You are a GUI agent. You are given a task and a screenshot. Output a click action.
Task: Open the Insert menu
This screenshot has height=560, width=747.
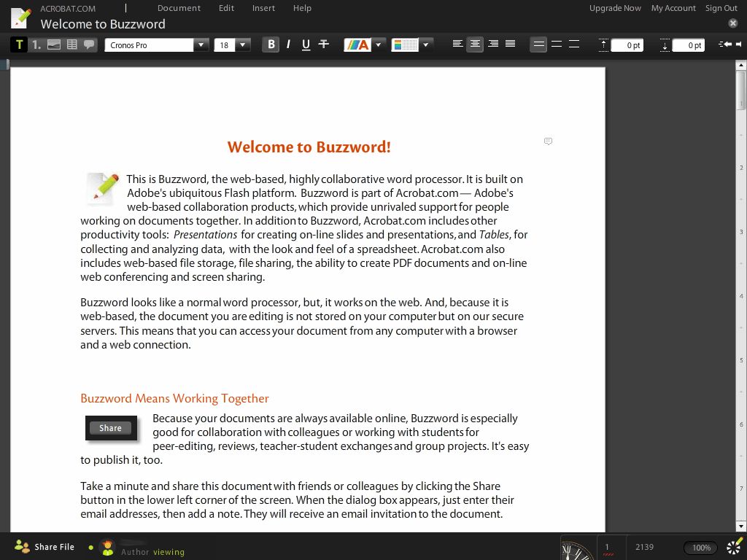coord(263,8)
